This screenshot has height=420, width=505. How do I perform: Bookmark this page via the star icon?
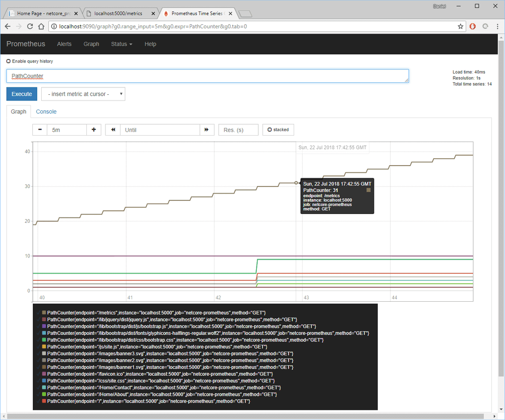click(x=460, y=26)
